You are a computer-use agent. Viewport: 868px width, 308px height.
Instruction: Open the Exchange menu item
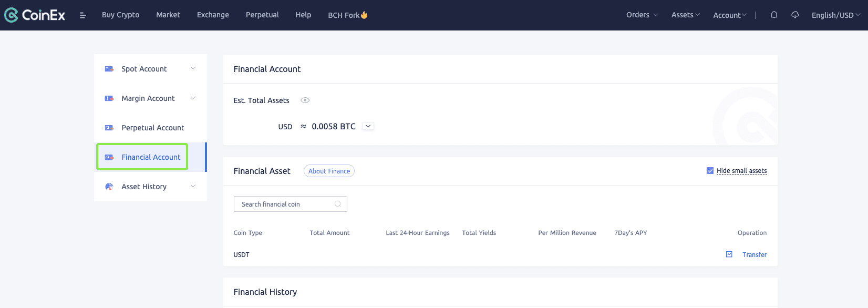[x=213, y=15]
